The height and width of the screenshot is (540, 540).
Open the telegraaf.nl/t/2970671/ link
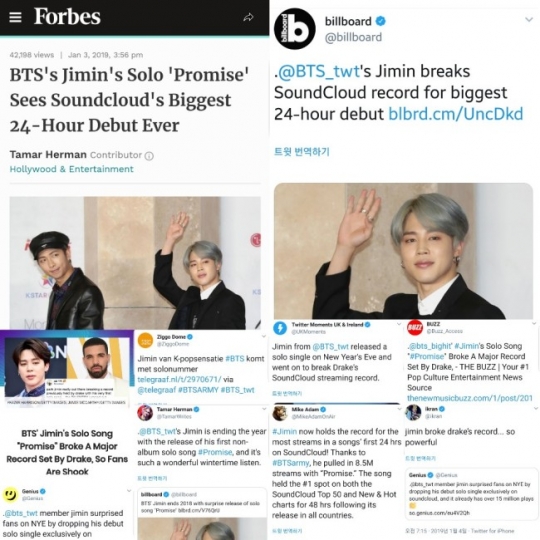click(179, 379)
